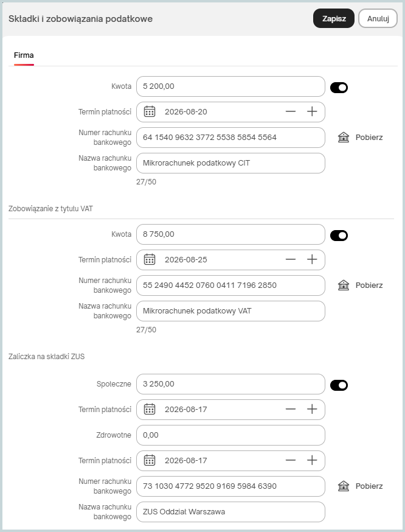This screenshot has height=532, width=405.
Task: Open calendar icon for date 2026-08-20
Action: tap(150, 111)
